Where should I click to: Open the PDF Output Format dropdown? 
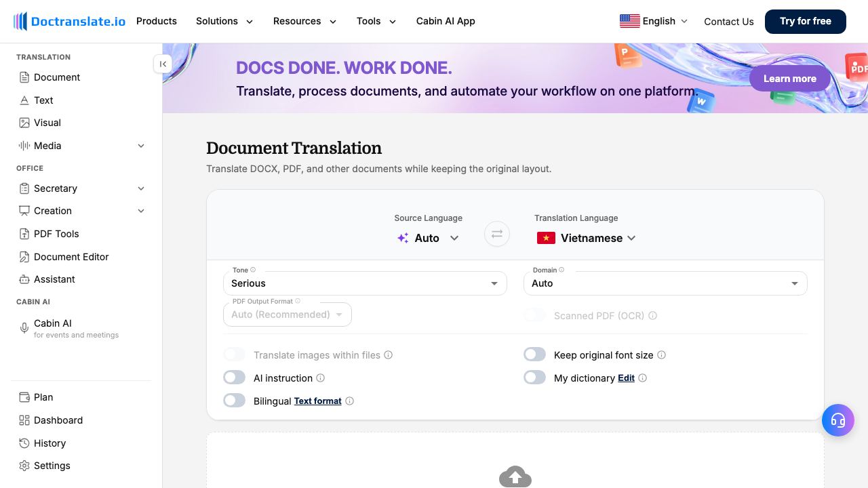tap(288, 314)
